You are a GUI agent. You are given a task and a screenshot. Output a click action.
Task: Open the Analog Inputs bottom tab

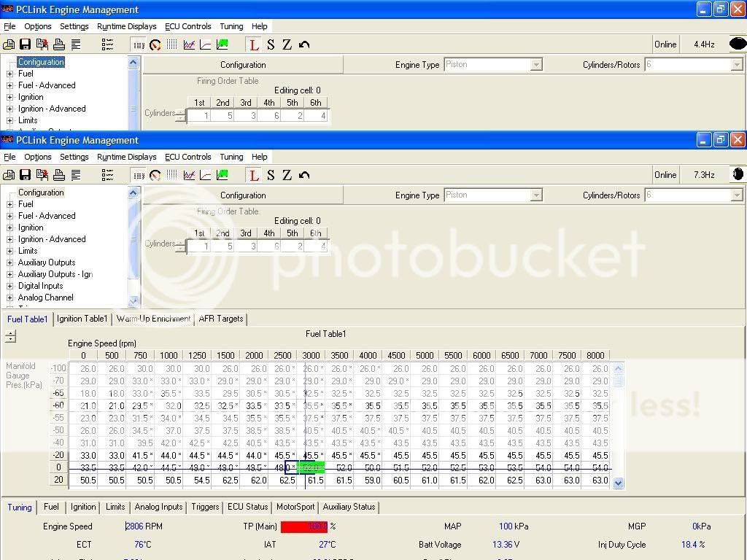click(158, 507)
